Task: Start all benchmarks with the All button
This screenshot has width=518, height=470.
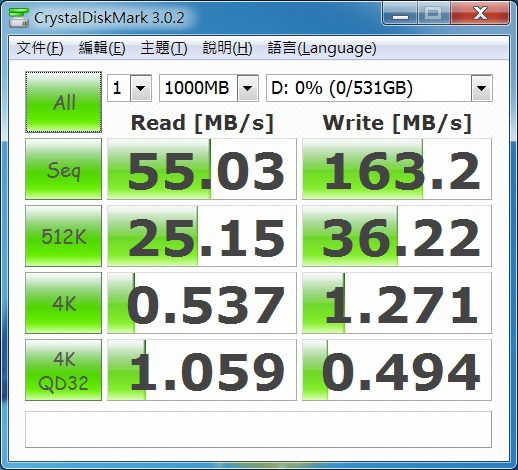Action: [x=63, y=102]
